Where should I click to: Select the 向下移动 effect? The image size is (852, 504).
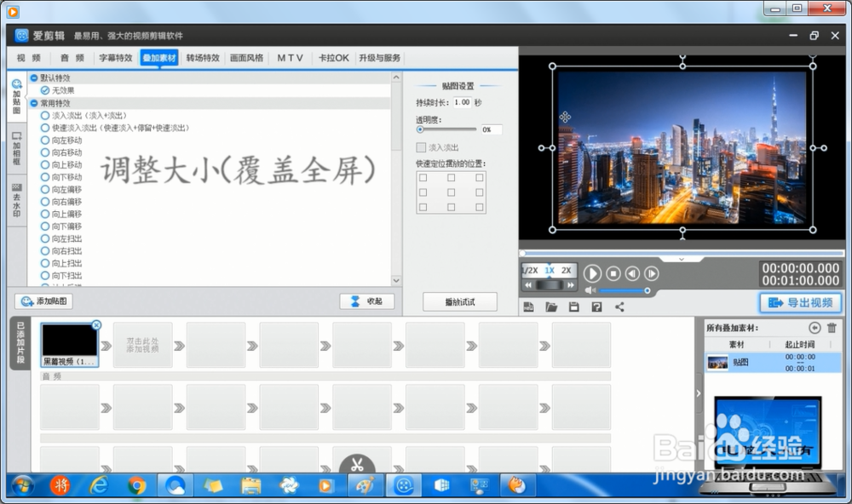click(61, 177)
